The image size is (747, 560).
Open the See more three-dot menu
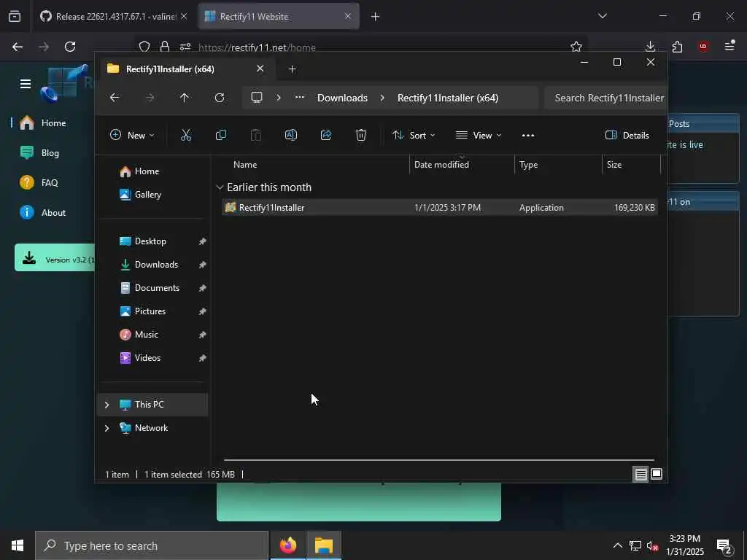(528, 135)
